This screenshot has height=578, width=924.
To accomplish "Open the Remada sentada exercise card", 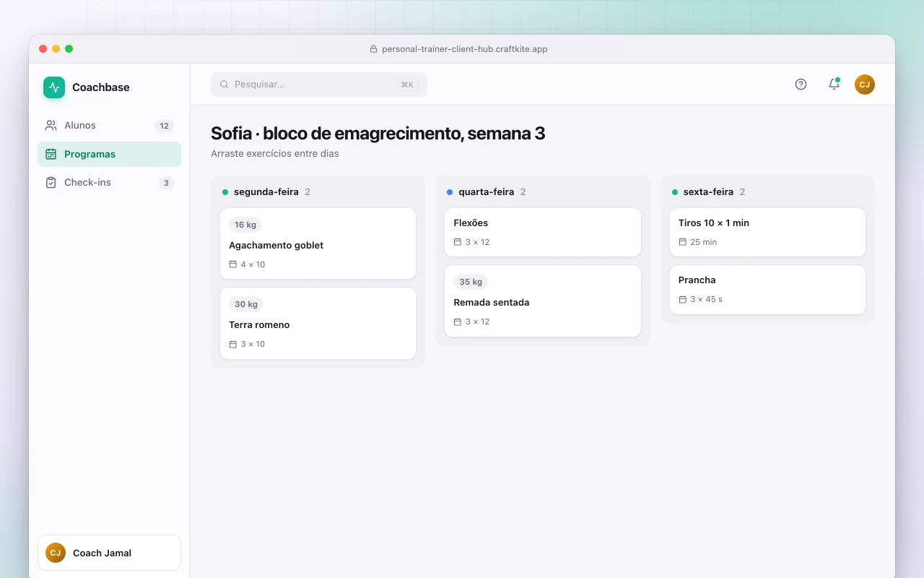I will [x=543, y=301].
